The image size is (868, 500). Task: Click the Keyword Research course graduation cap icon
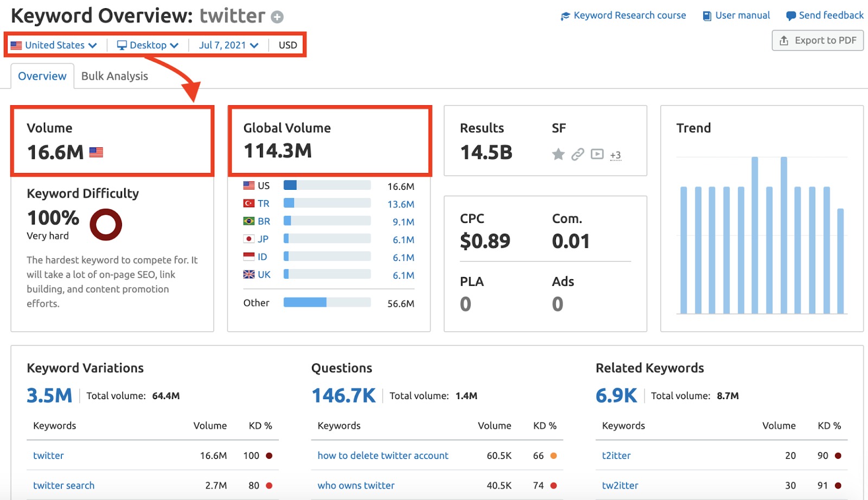[565, 16]
